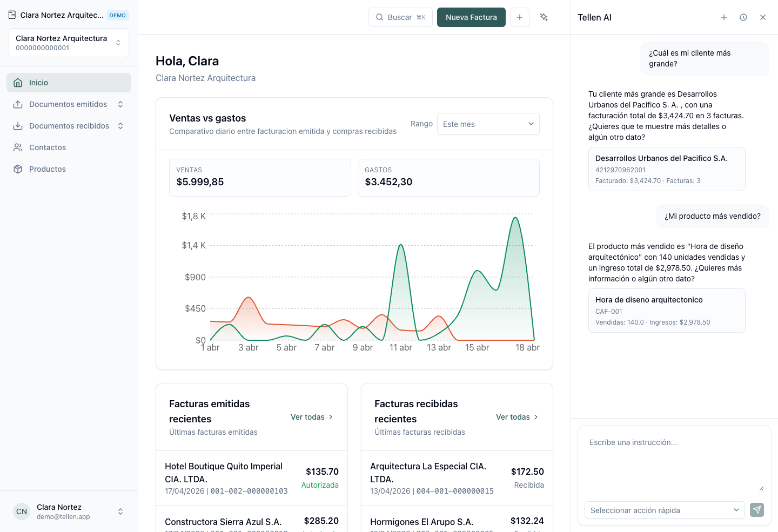778x532 pixels.
Task: Open Hotel Boutique Quito Imperial invoice row
Action: (252, 478)
